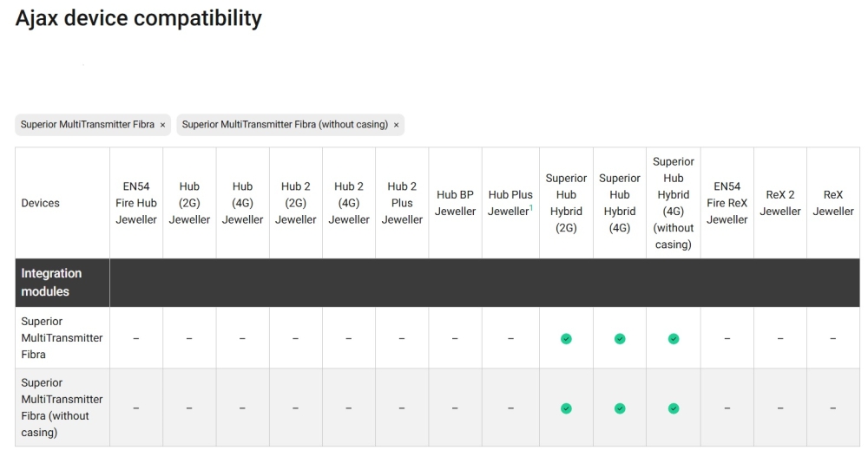868x450 pixels.
Task: Click the Ajax device compatibility heading
Action: pos(139,18)
